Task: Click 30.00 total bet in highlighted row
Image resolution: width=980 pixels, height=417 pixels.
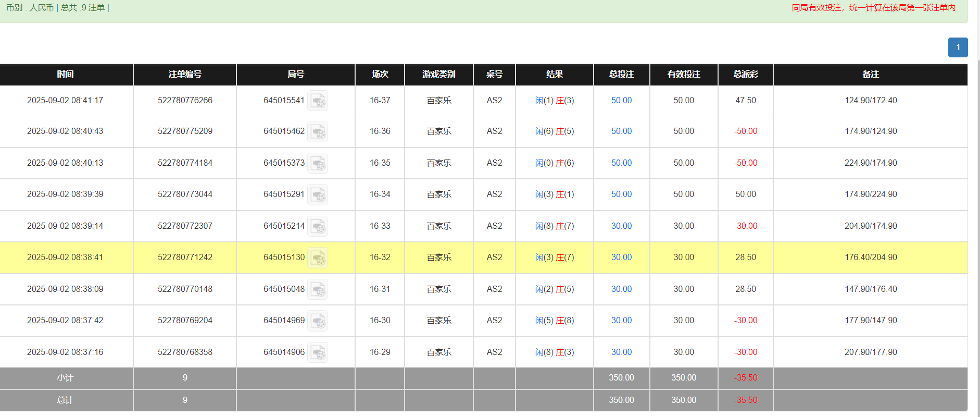Action: pos(621,257)
